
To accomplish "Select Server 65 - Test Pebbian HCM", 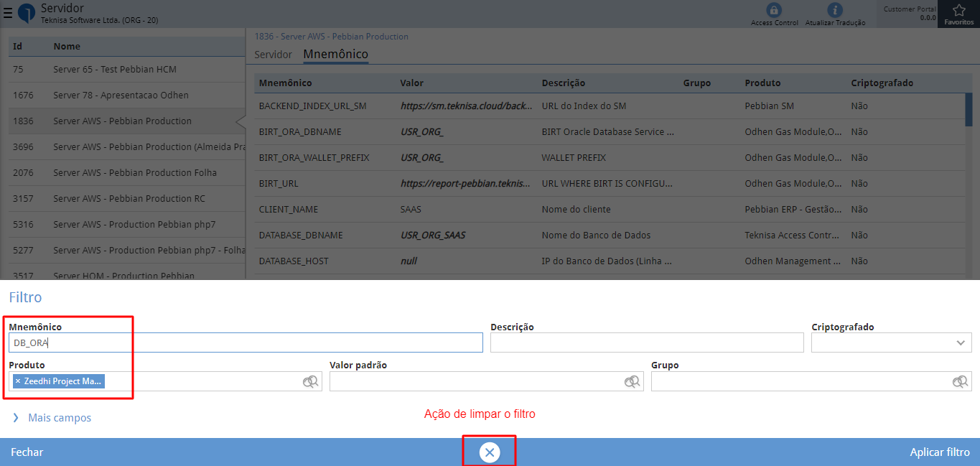I will pos(127,70).
